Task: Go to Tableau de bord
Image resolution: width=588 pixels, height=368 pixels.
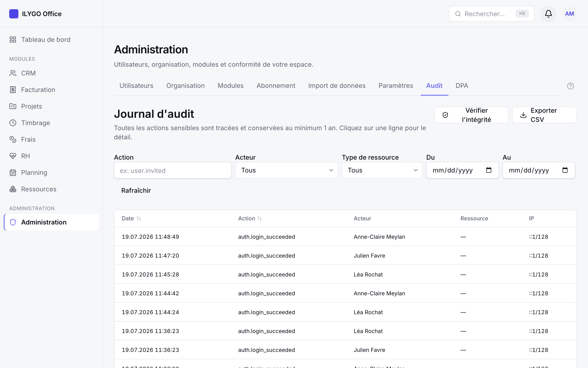Action: click(51, 39)
